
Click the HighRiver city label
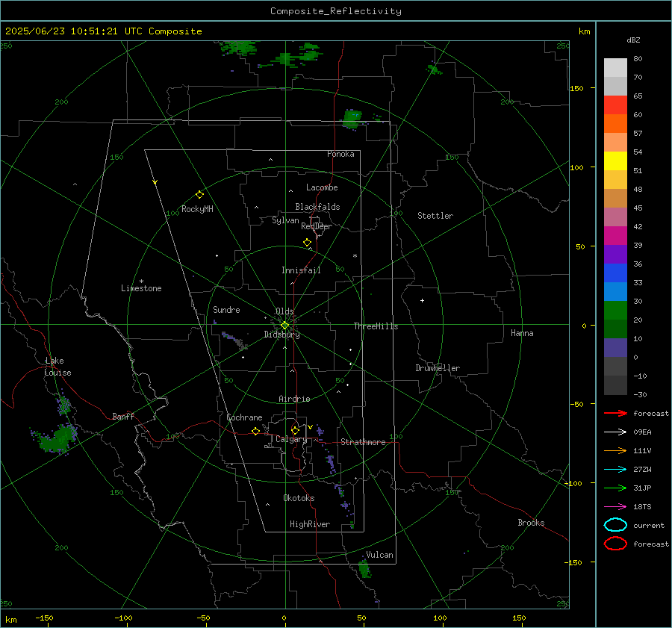[310, 524]
